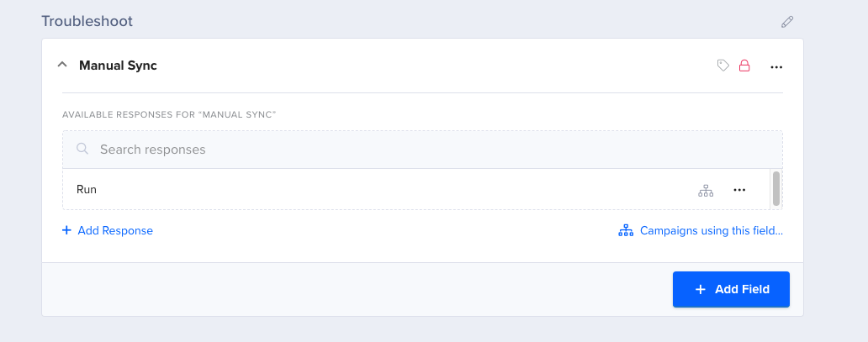Open the Manual Sync more options menu
The height and width of the screenshot is (342, 868).
[776, 67]
